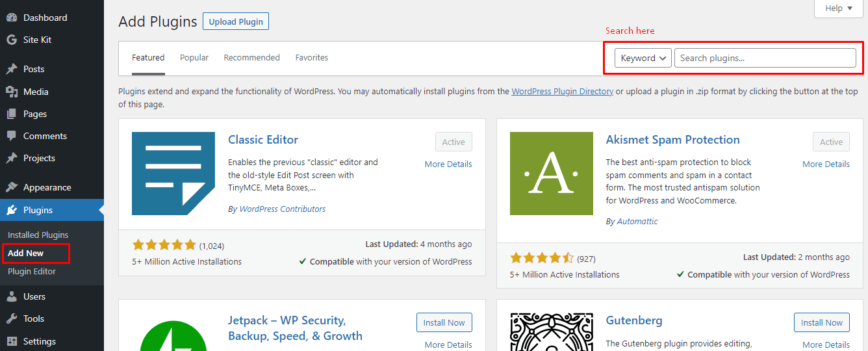Click the Projects pin icon
The image size is (868, 351).
(x=12, y=158)
